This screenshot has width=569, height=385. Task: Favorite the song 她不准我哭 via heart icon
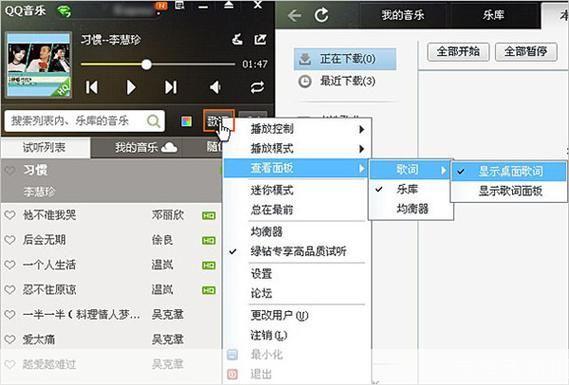pyautogui.click(x=10, y=215)
